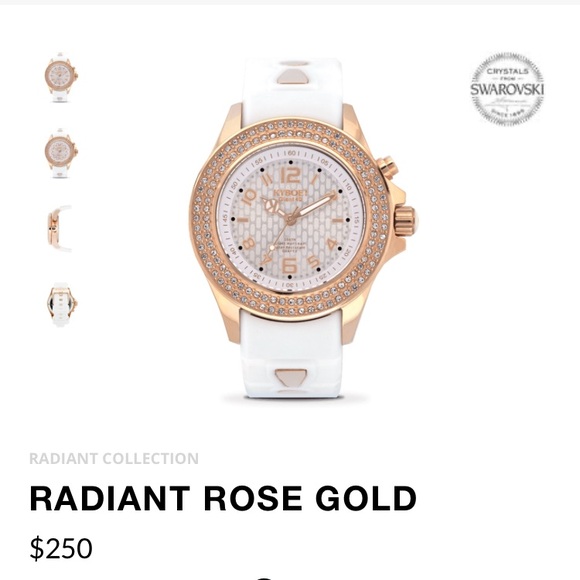The width and height of the screenshot is (580, 580).
Task: Click the rose gold stud on the lower strap
Action: click(291, 377)
